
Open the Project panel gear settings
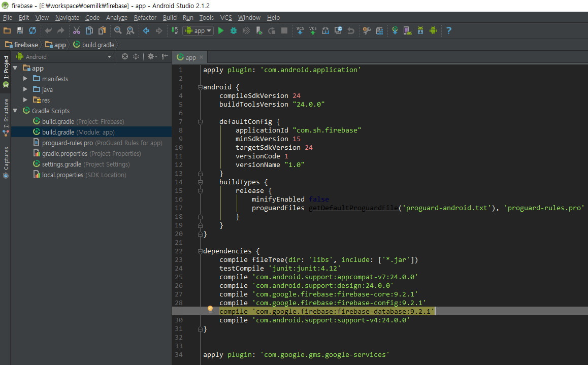tap(152, 56)
